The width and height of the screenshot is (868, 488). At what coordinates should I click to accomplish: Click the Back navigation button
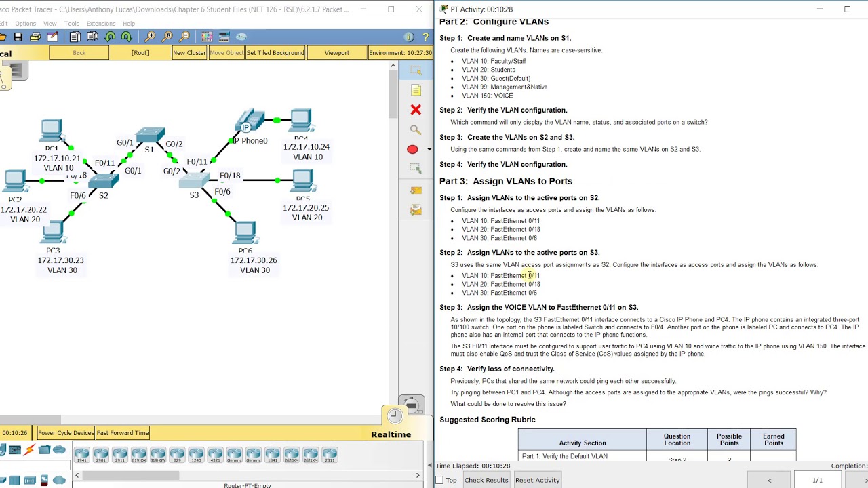click(x=79, y=53)
